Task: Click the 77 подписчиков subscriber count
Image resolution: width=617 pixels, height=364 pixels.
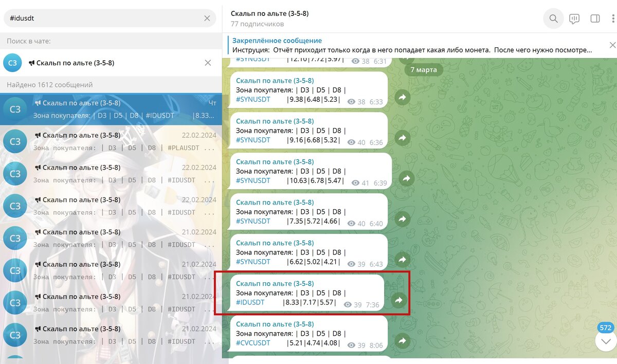Action: [257, 24]
